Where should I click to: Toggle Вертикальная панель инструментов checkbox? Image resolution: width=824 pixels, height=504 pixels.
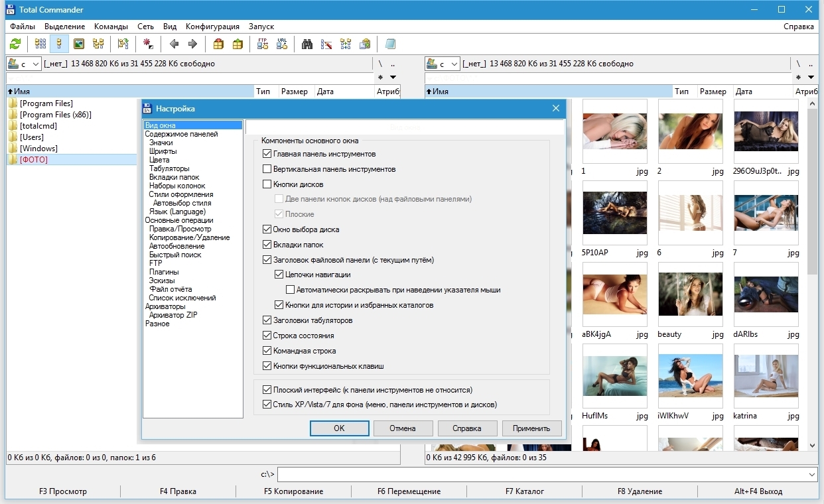click(267, 169)
